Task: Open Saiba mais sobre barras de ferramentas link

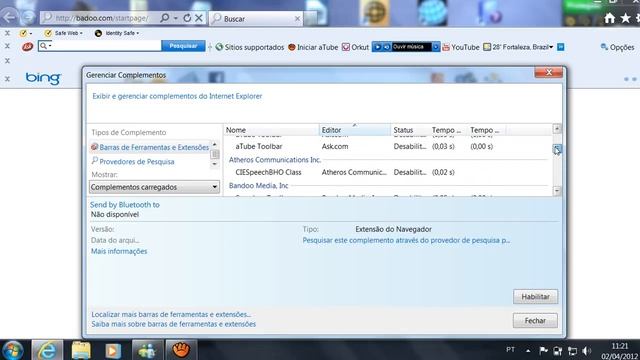Action: click(x=173, y=324)
